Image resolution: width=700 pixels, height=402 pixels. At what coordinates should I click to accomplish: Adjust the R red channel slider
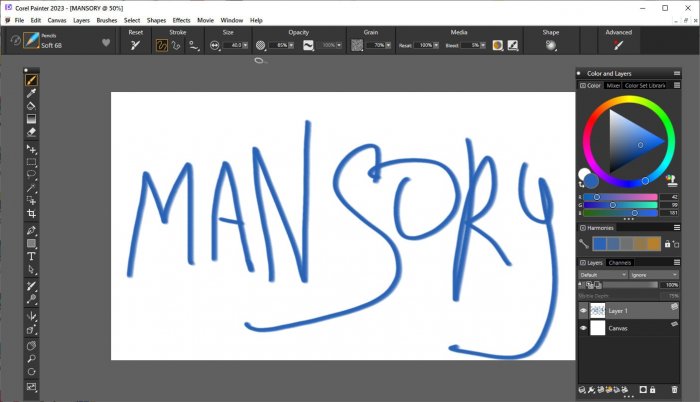620,197
